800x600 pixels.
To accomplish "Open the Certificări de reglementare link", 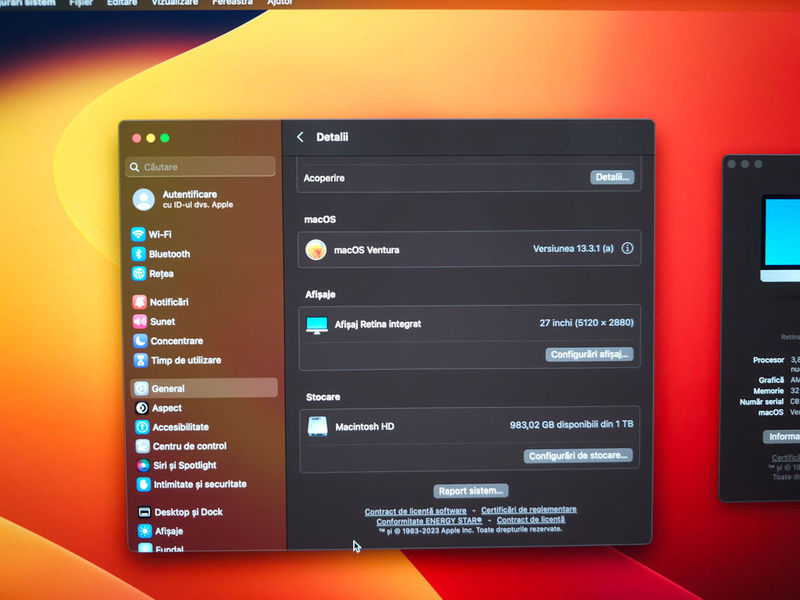I will [x=529, y=509].
